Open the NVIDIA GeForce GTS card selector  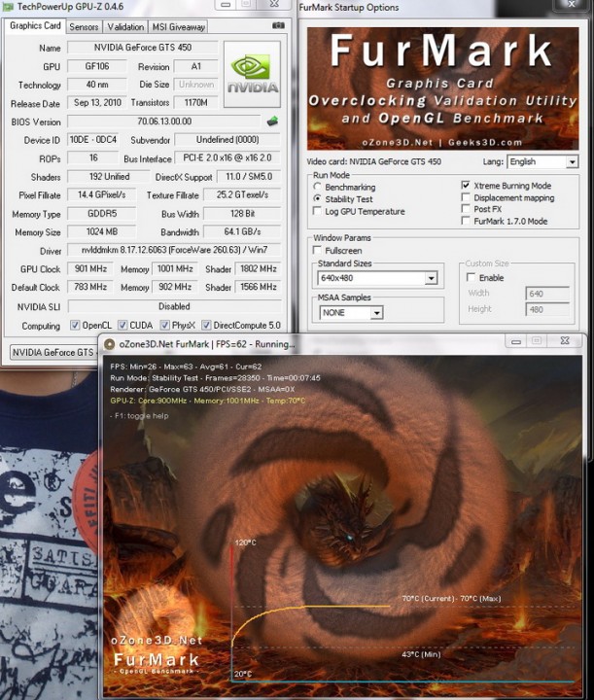54,352
